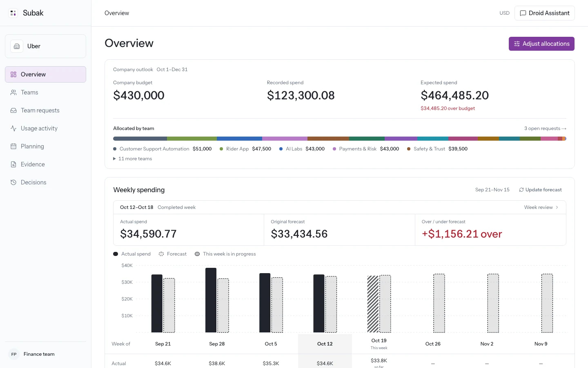588x368 pixels.
Task: Click the Finance team label
Action: coord(39,354)
